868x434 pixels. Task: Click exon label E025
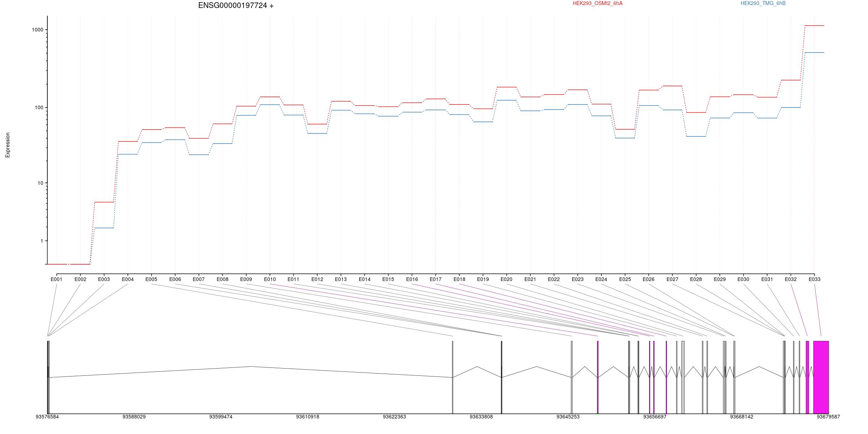tap(625, 279)
